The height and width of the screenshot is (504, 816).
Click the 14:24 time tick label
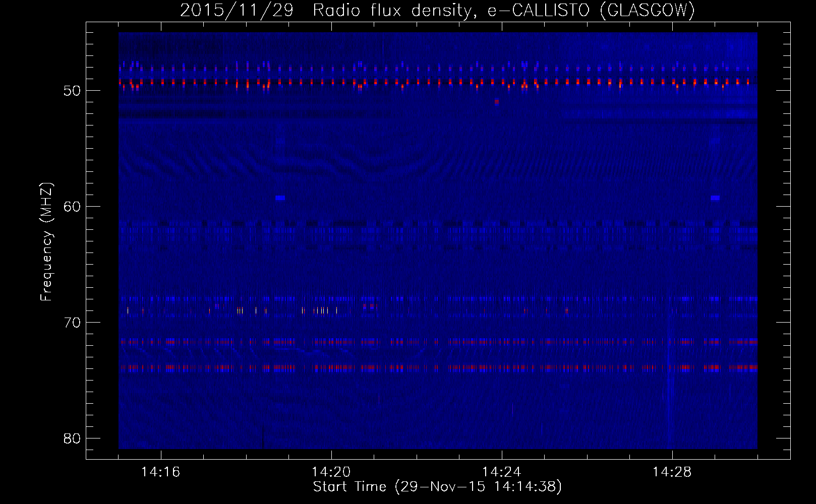point(502,472)
